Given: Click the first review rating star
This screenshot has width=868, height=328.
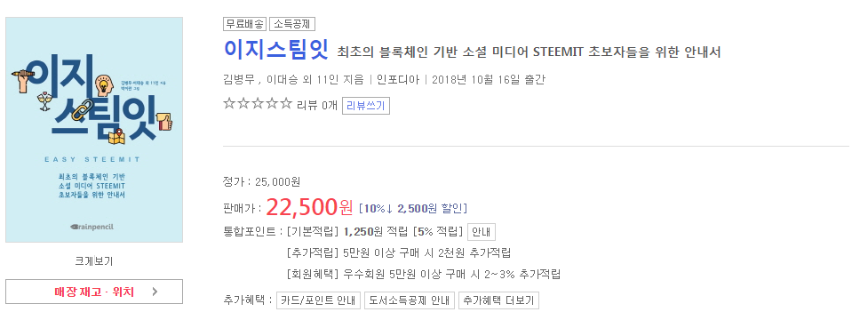Looking at the screenshot, I should click(229, 104).
